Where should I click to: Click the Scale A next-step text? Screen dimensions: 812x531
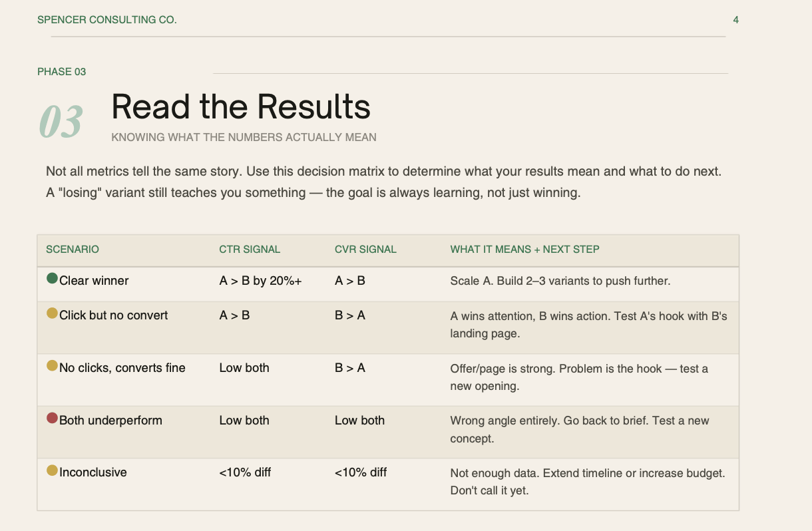tap(560, 281)
